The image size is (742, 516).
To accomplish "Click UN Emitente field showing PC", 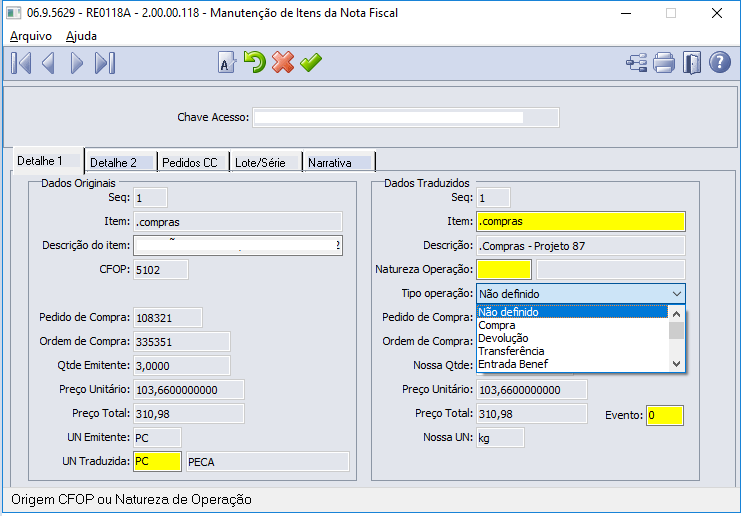I will pyautogui.click(x=157, y=438).
